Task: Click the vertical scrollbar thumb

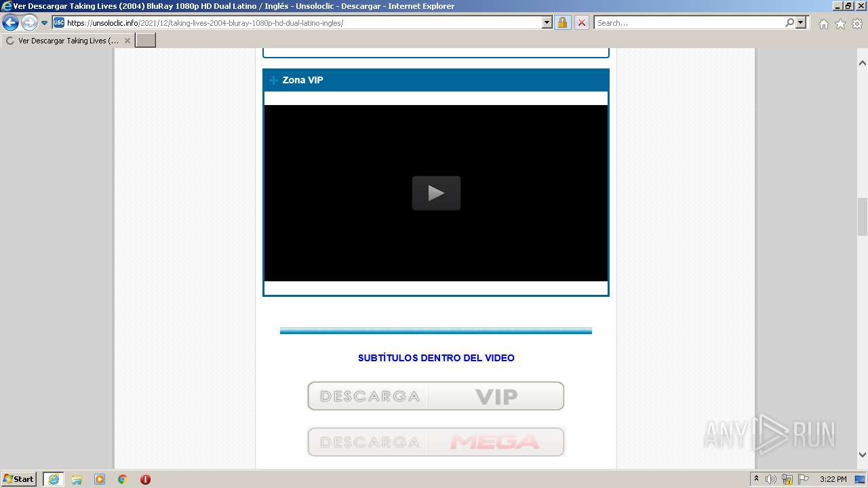Action: coord(863,217)
